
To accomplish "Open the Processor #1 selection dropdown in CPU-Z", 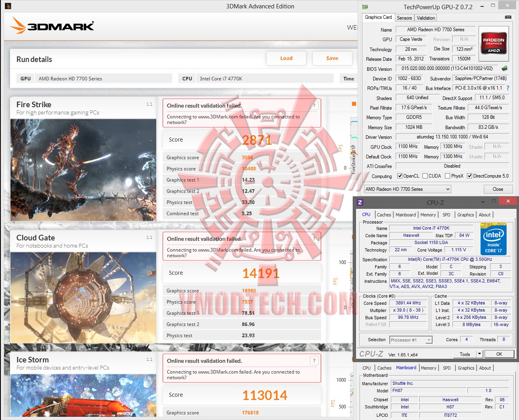I will pos(411,340).
